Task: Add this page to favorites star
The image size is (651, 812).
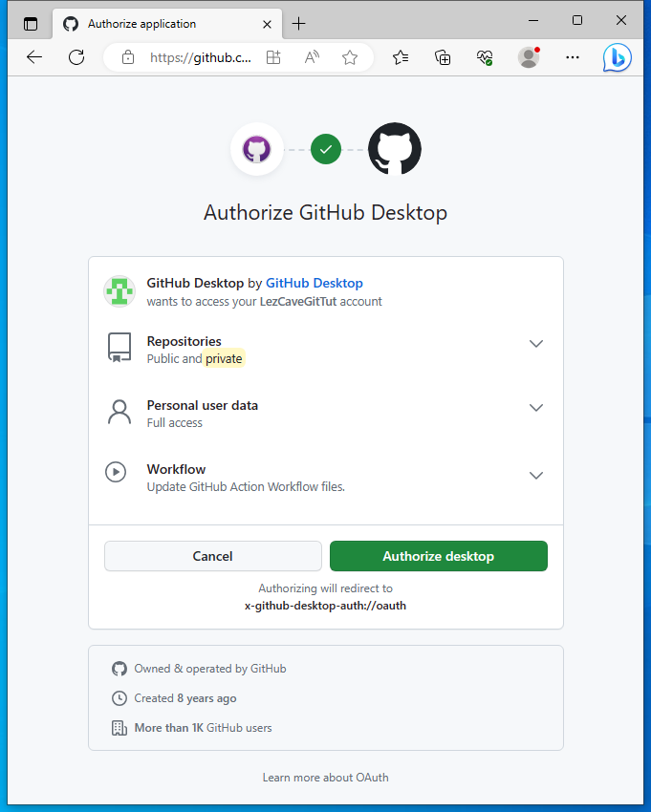Action: (350, 57)
